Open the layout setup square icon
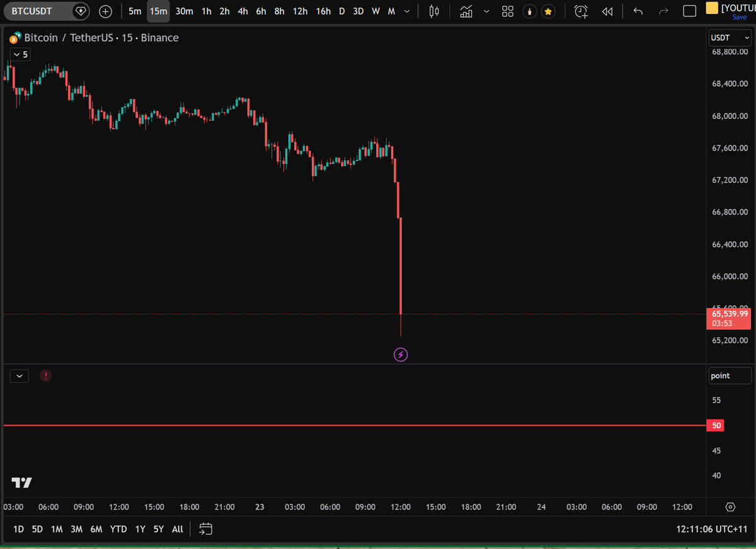 690,11
